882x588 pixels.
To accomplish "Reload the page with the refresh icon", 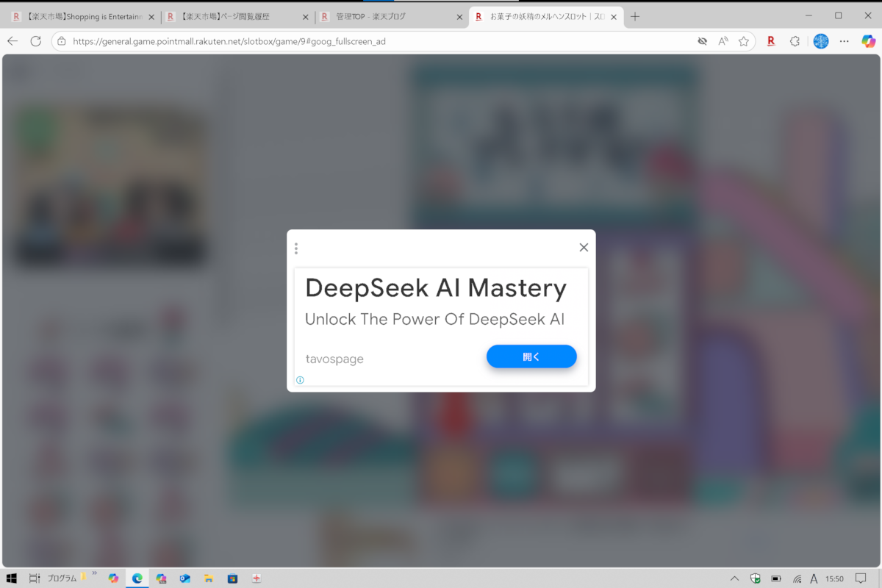I will 35,41.
